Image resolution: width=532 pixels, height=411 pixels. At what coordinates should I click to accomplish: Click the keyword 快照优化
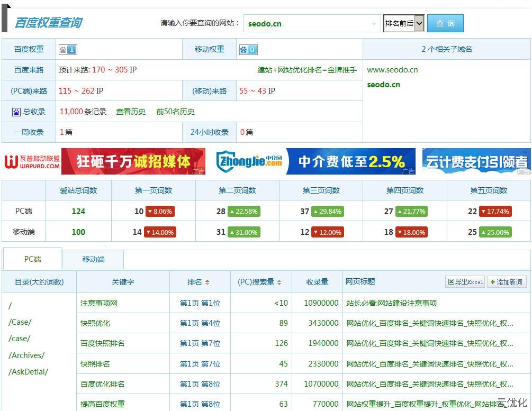pyautogui.click(x=95, y=323)
